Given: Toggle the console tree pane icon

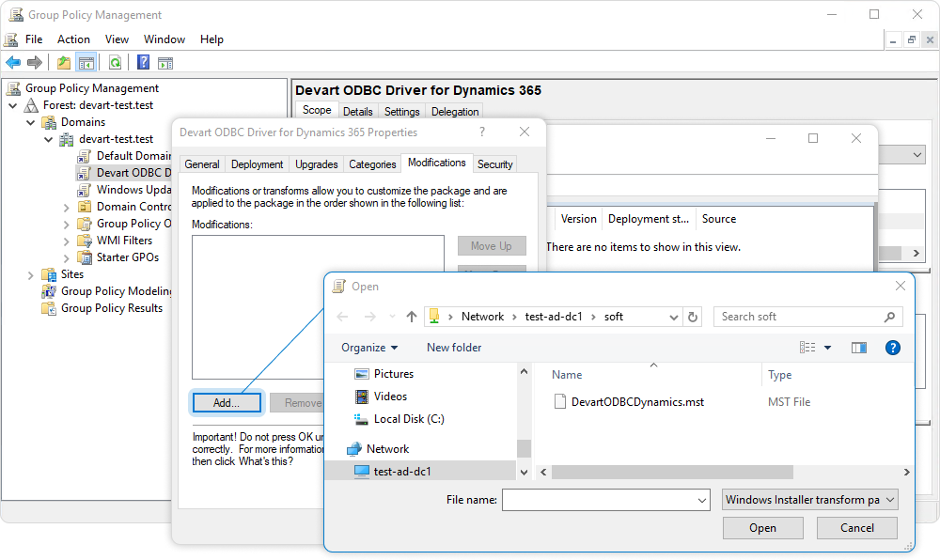Looking at the screenshot, I should point(86,62).
